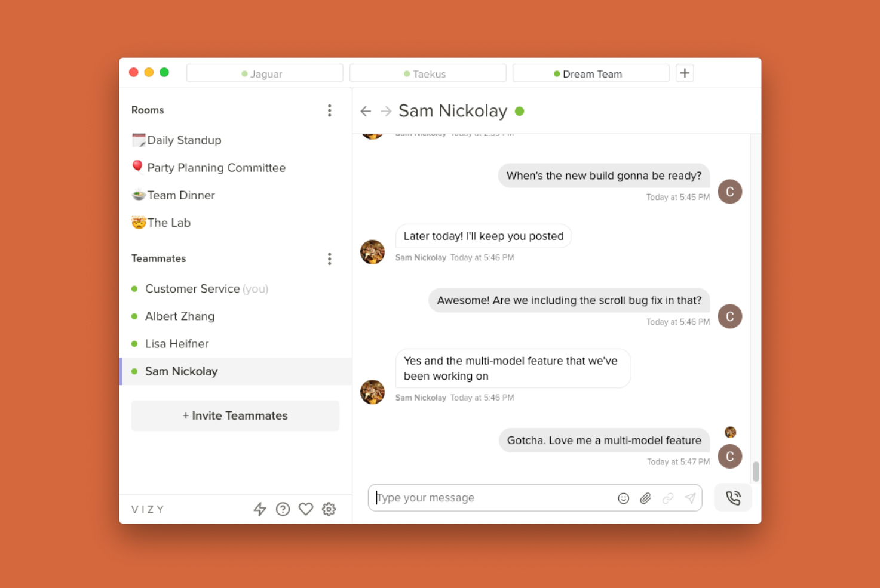Click the link icon in message box

click(668, 498)
